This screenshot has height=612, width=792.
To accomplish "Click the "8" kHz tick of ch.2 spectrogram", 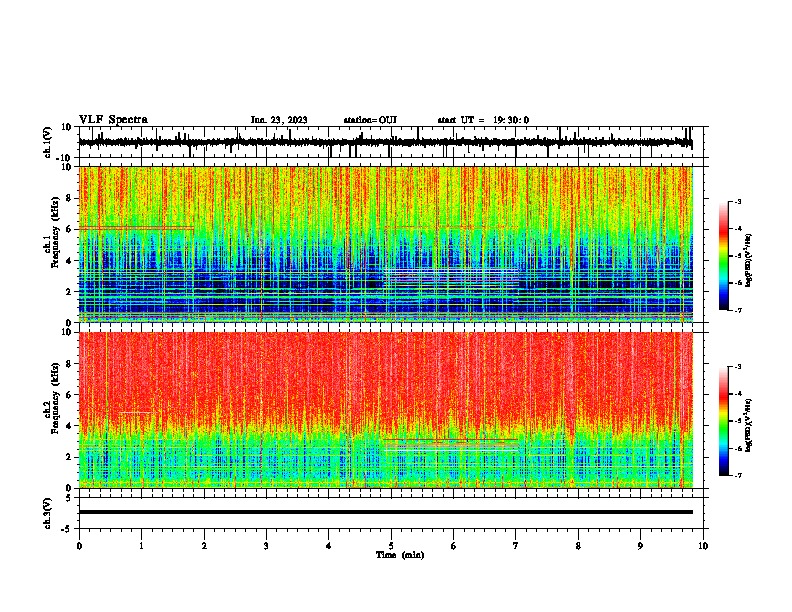I will pos(69,364).
